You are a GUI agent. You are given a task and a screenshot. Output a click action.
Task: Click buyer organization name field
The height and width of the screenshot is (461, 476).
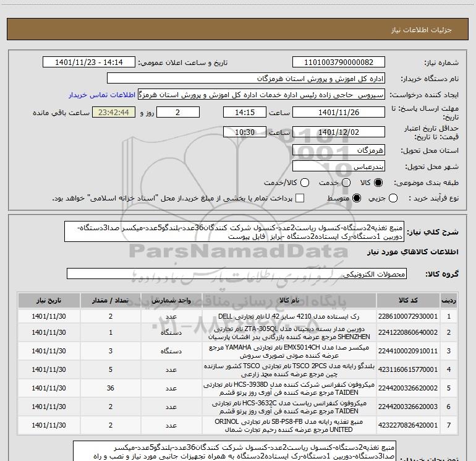246,79
